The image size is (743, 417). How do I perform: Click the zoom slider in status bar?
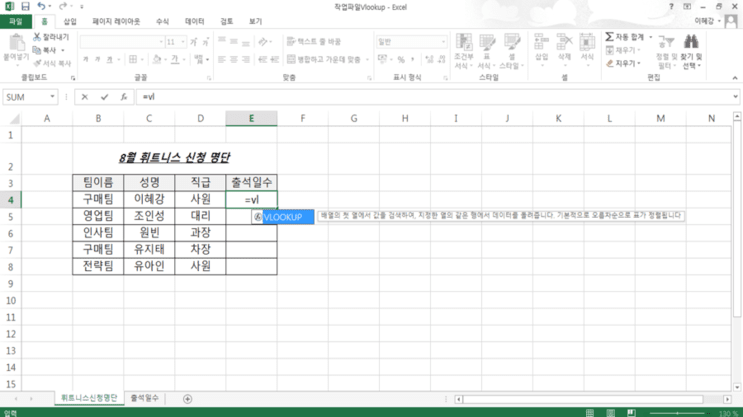click(679, 413)
